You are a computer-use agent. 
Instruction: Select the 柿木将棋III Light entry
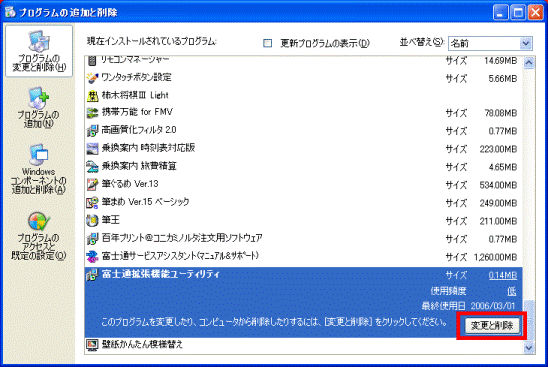[x=303, y=95]
